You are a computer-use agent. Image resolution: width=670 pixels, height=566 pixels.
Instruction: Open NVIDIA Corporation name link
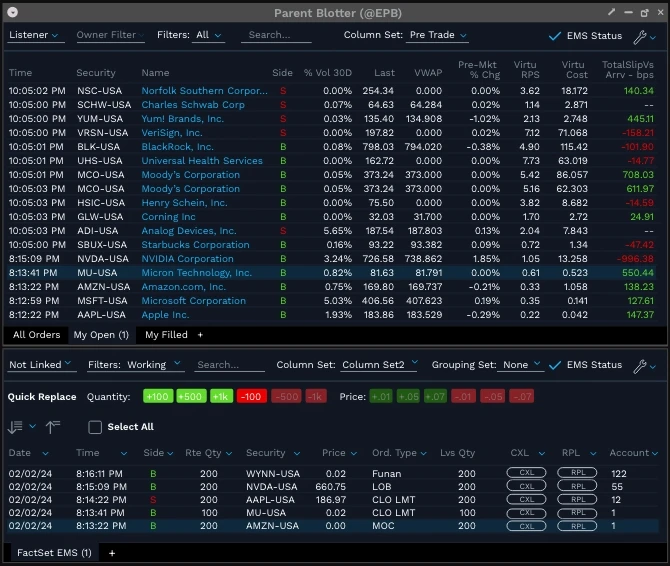point(187,259)
